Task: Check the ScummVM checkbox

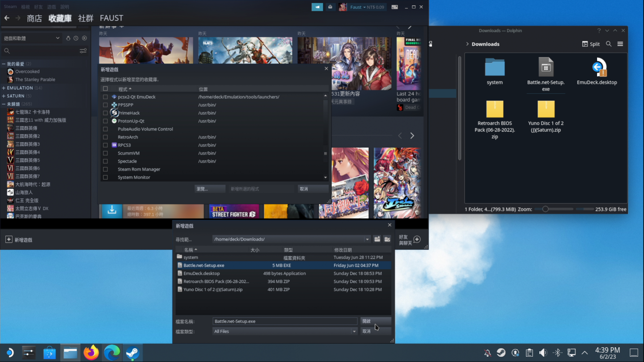Action: [x=106, y=153]
